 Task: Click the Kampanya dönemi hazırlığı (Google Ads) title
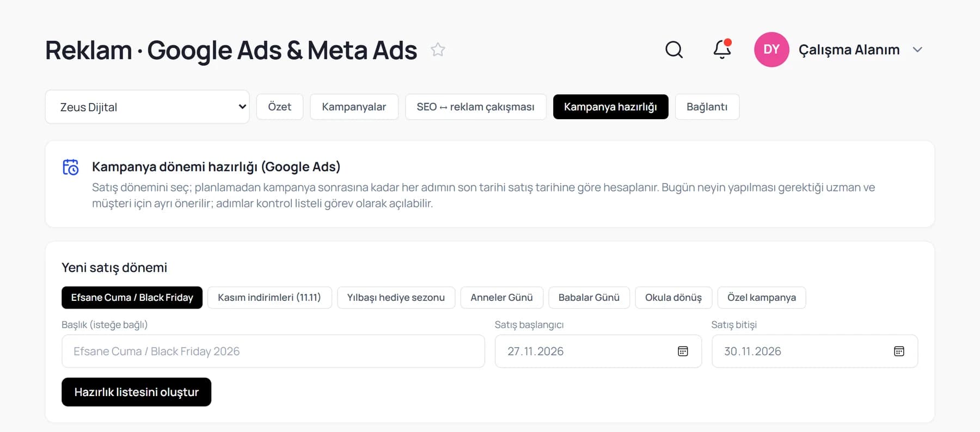coord(216,166)
